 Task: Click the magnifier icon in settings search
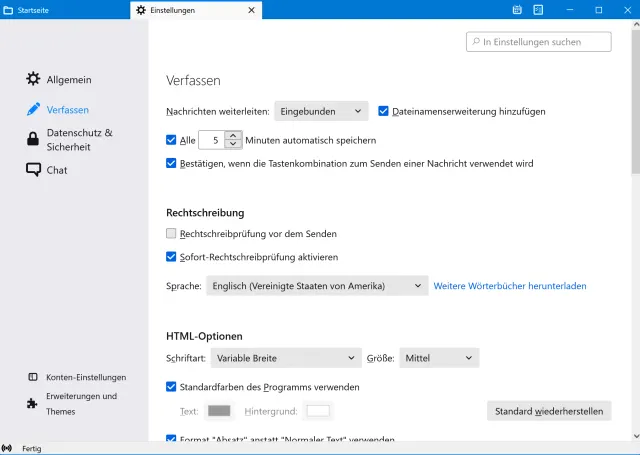pyautogui.click(x=476, y=42)
